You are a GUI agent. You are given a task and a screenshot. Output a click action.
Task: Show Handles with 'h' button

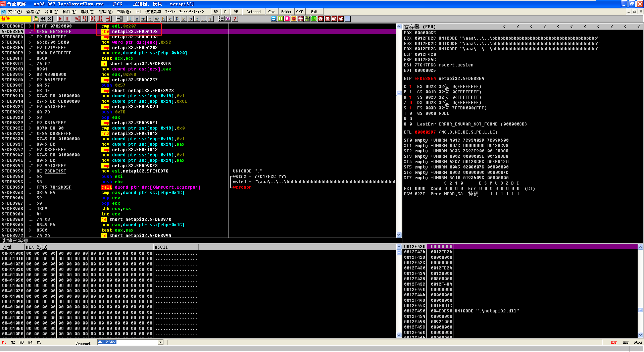point(163,19)
